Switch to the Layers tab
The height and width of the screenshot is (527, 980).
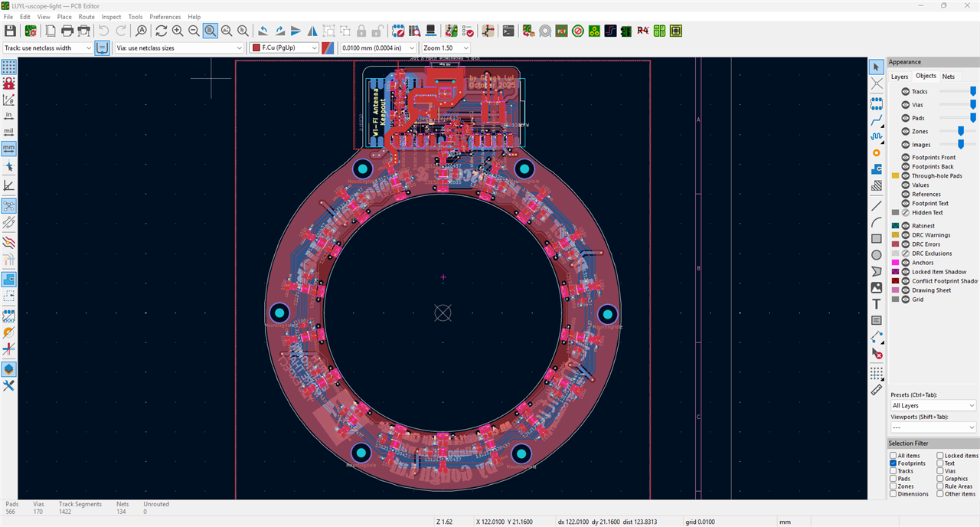[x=900, y=77]
